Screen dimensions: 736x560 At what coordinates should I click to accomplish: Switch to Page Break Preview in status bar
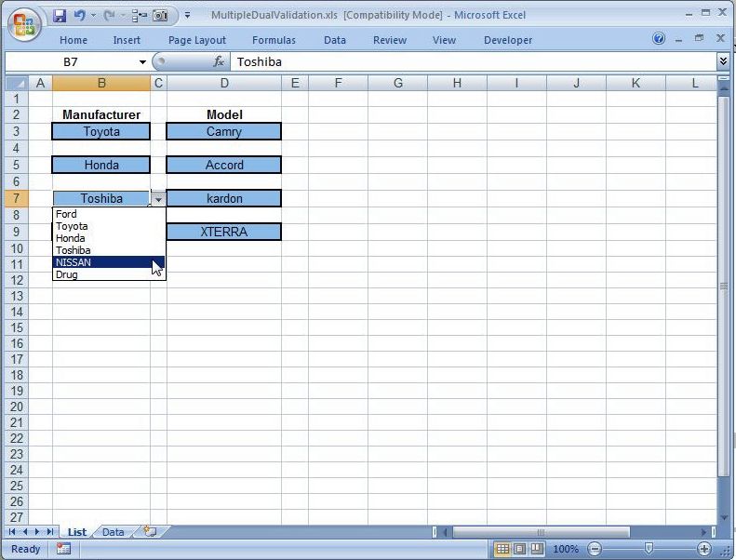point(537,549)
